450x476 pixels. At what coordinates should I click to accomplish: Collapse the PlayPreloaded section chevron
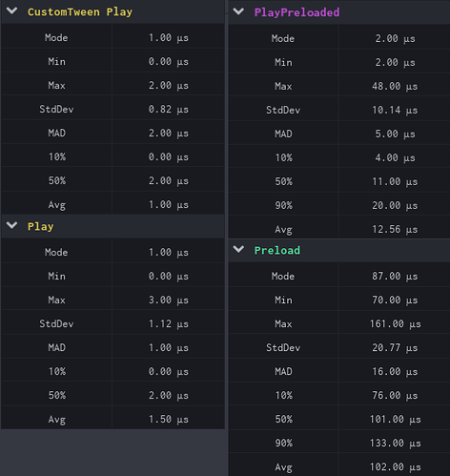238,11
